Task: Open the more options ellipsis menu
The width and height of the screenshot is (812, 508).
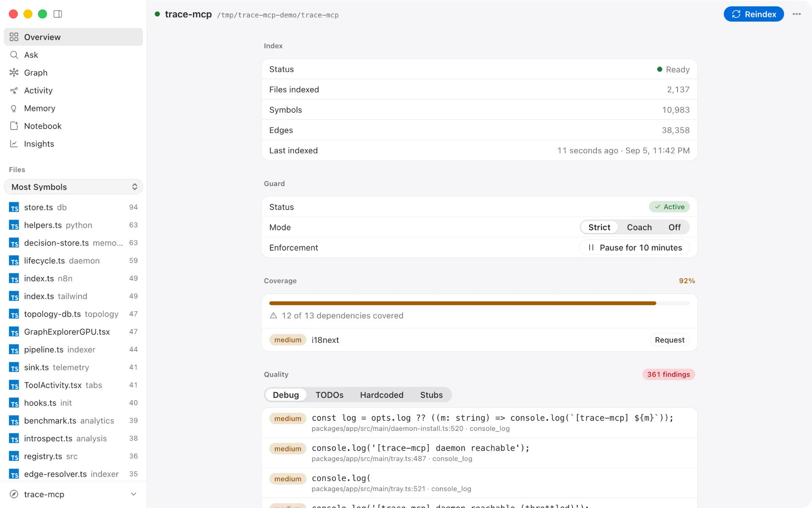Action: 797,14
